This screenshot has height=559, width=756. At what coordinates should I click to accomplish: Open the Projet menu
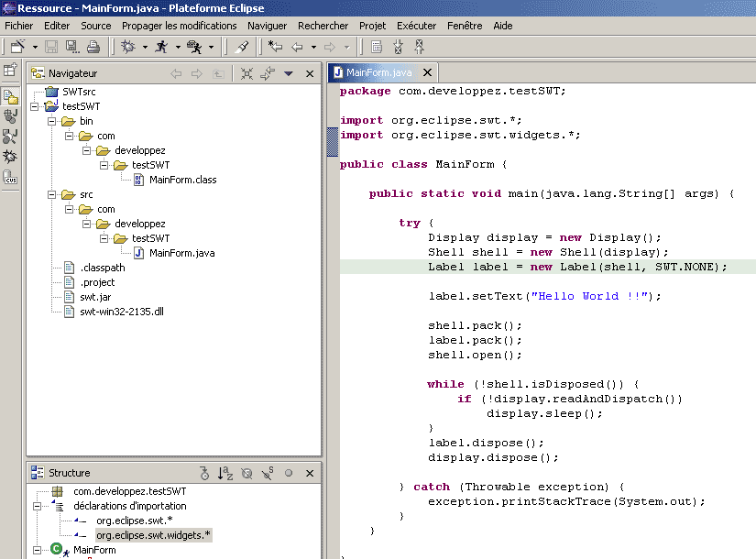pos(372,26)
